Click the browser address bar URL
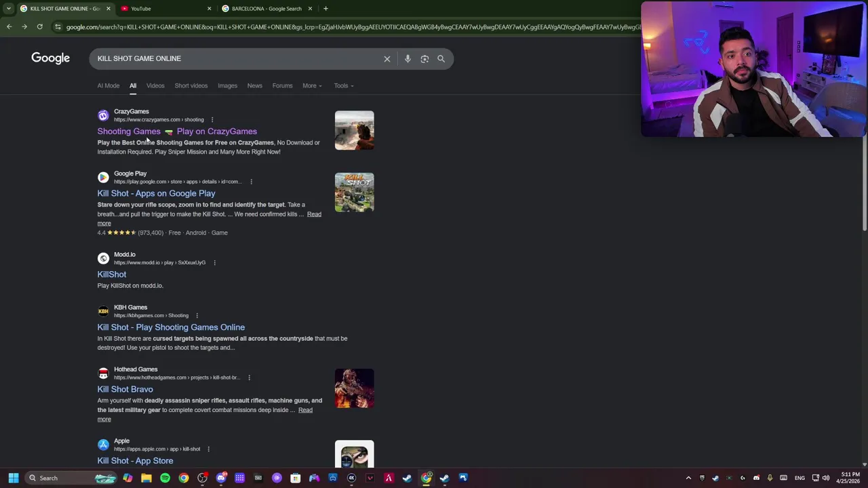Image resolution: width=868 pixels, height=488 pixels. [353, 27]
